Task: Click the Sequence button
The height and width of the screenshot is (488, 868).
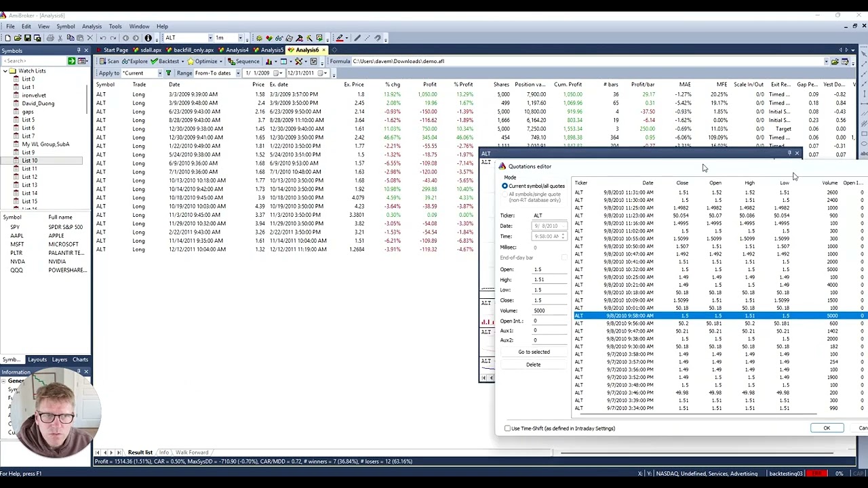Action: (x=243, y=61)
